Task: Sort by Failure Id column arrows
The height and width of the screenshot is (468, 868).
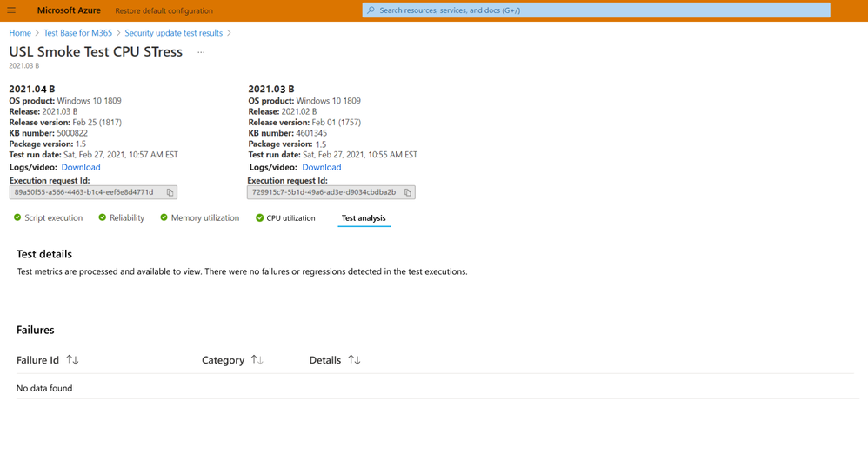Action: click(72, 360)
